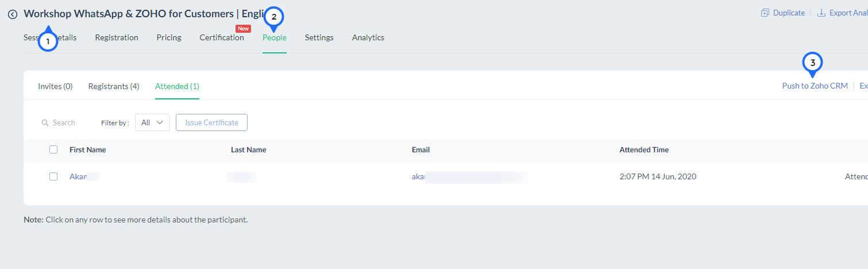This screenshot has height=269, width=868.
Task: Tick the checkbox for Akar row
Action: pyautogui.click(x=53, y=176)
